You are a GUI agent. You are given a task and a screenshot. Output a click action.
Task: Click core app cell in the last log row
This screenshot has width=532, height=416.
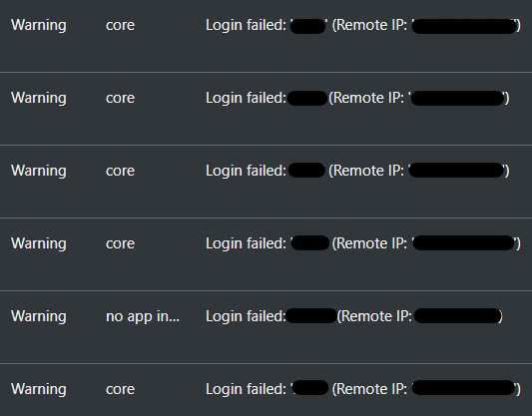[120, 389]
